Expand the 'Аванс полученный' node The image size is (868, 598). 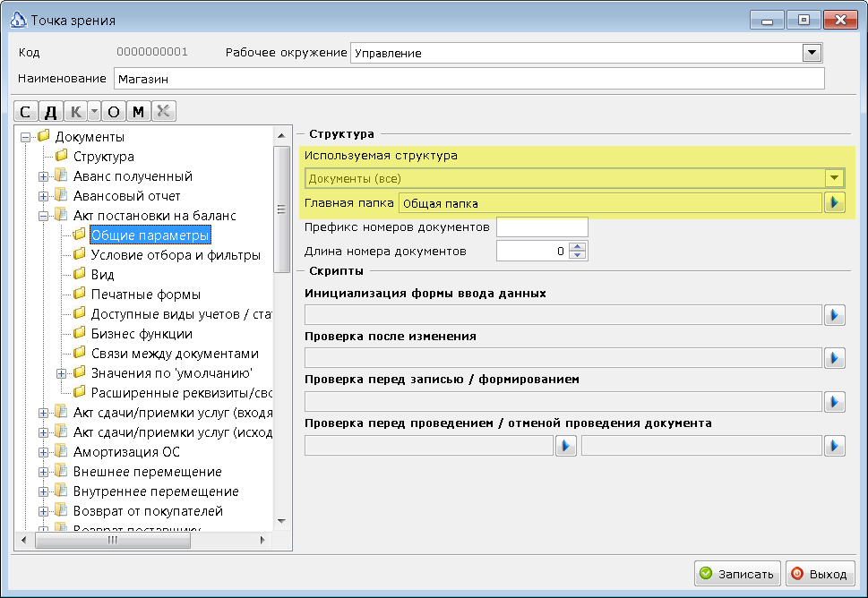pos(43,177)
